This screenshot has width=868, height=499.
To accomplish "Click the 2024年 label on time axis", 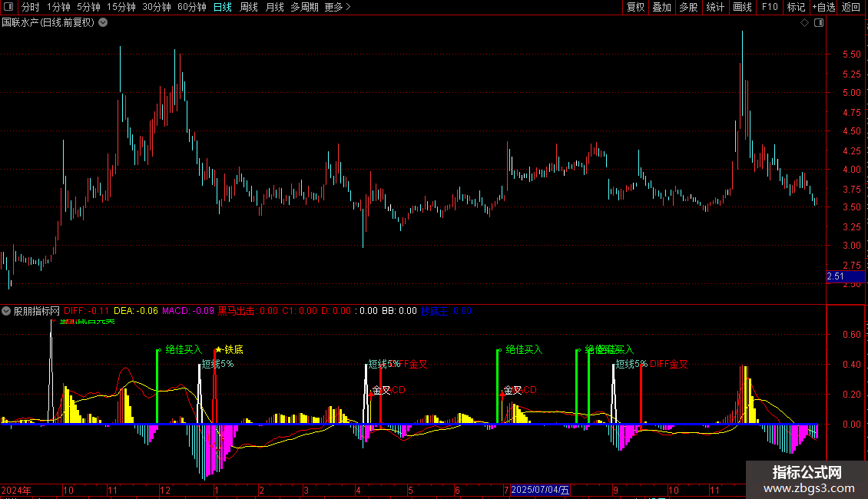I will pos(16,490).
